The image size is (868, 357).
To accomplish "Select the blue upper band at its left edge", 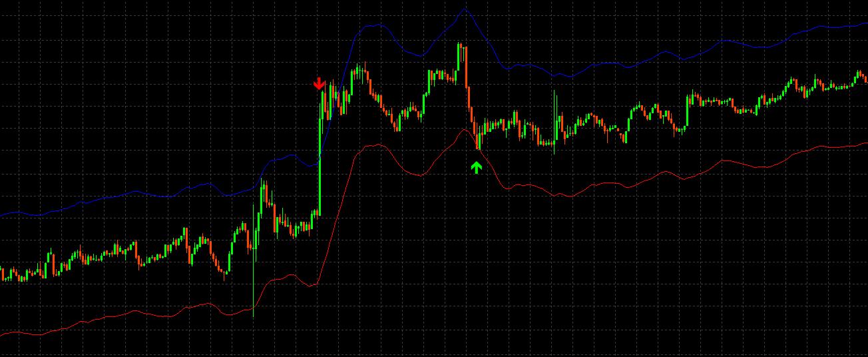I will (x=3, y=215).
